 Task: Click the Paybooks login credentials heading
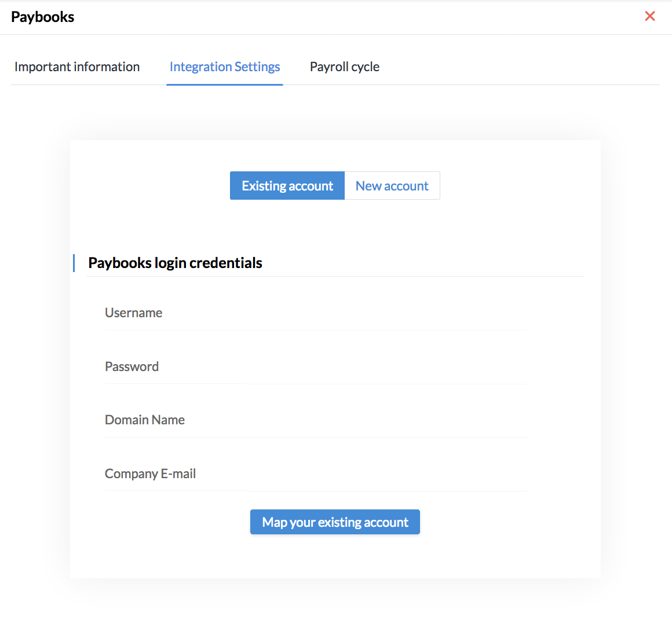point(176,263)
